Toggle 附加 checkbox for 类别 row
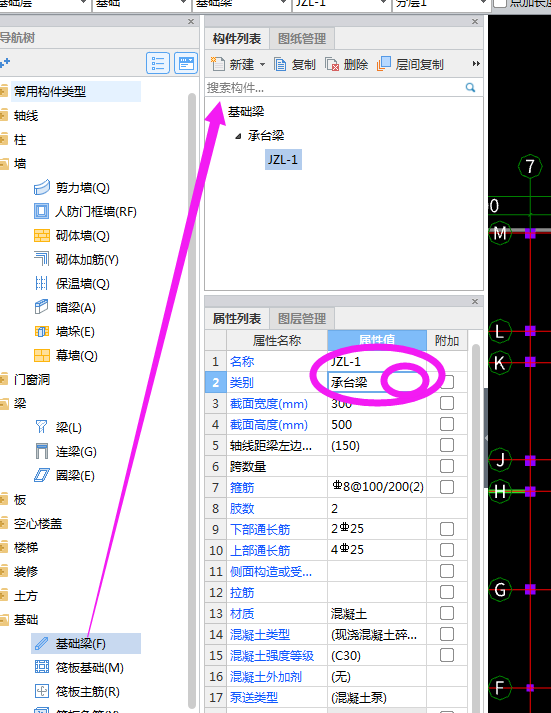This screenshot has width=551, height=713. pyautogui.click(x=447, y=382)
